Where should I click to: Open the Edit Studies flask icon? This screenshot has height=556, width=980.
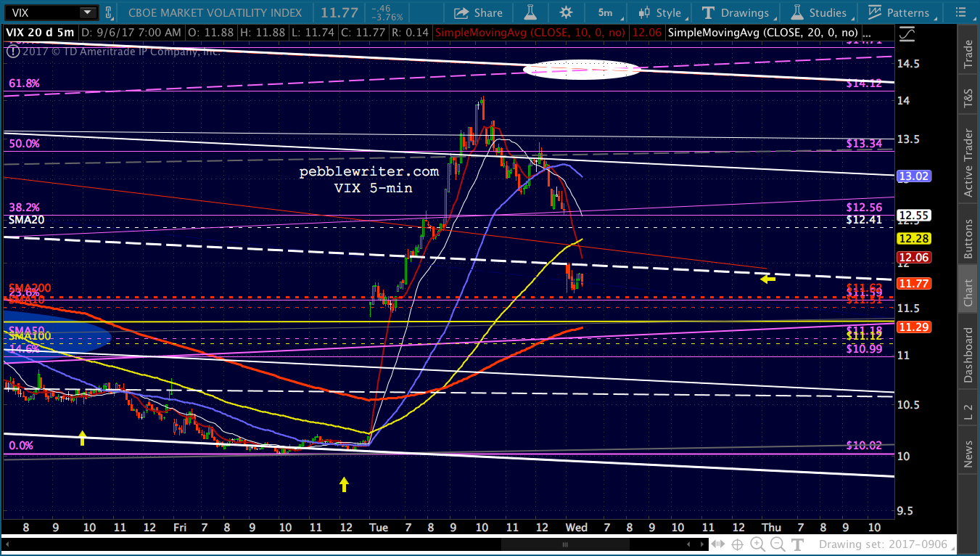(532, 12)
